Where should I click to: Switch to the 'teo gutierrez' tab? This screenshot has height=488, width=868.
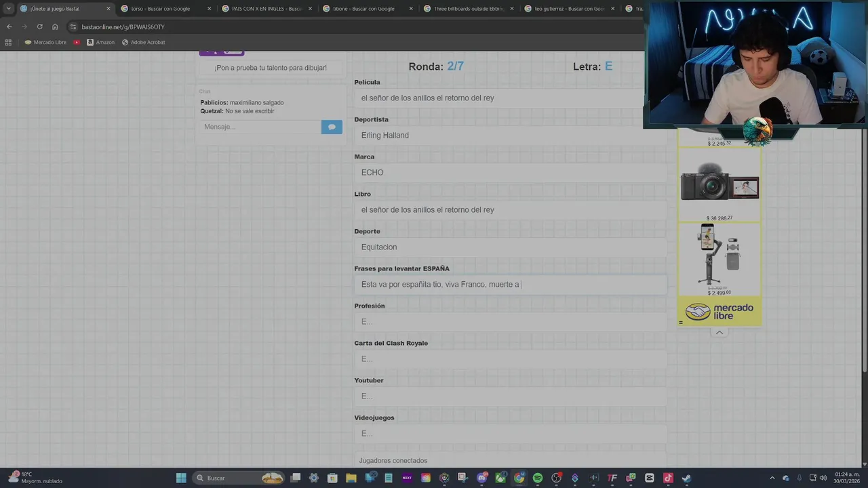coord(570,9)
